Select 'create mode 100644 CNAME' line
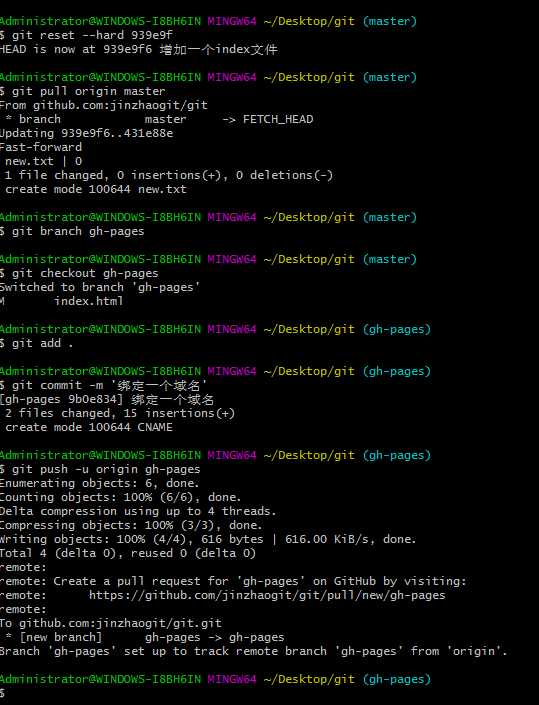Image resolution: width=539 pixels, height=705 pixels. 89,427
